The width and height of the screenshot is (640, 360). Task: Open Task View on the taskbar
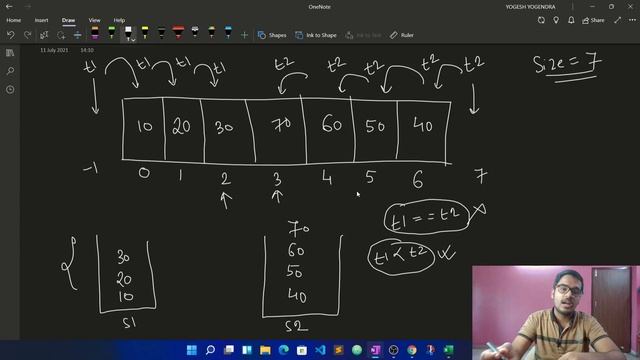point(229,350)
